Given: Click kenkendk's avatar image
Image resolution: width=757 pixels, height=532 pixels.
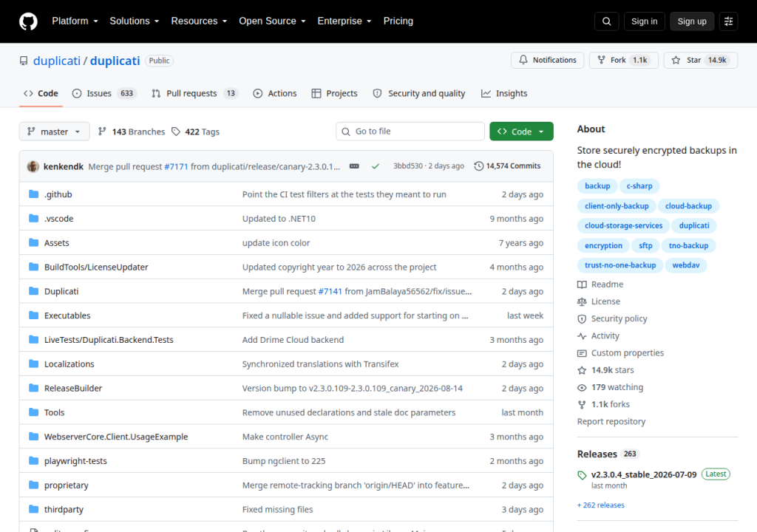Looking at the screenshot, I should point(33,166).
